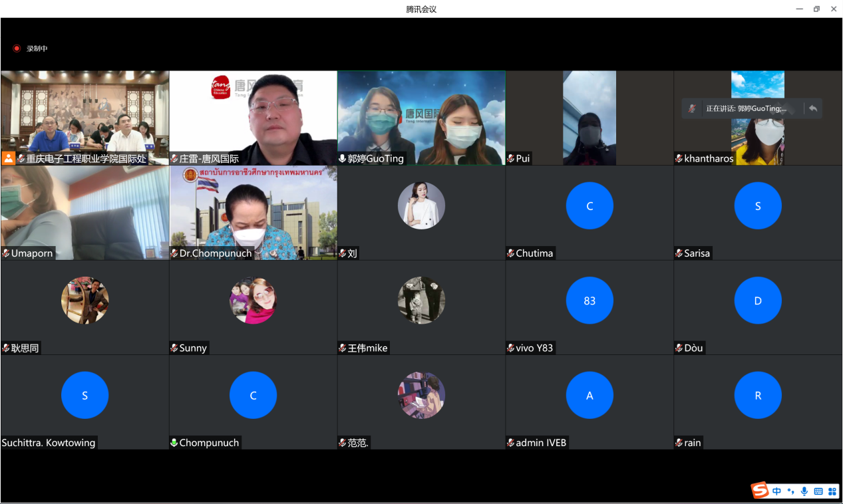This screenshot has height=504, width=843.
Task: Click the orange host icon on 重庆电子工程职业学院国际处 tile
Action: pyautogui.click(x=8, y=158)
